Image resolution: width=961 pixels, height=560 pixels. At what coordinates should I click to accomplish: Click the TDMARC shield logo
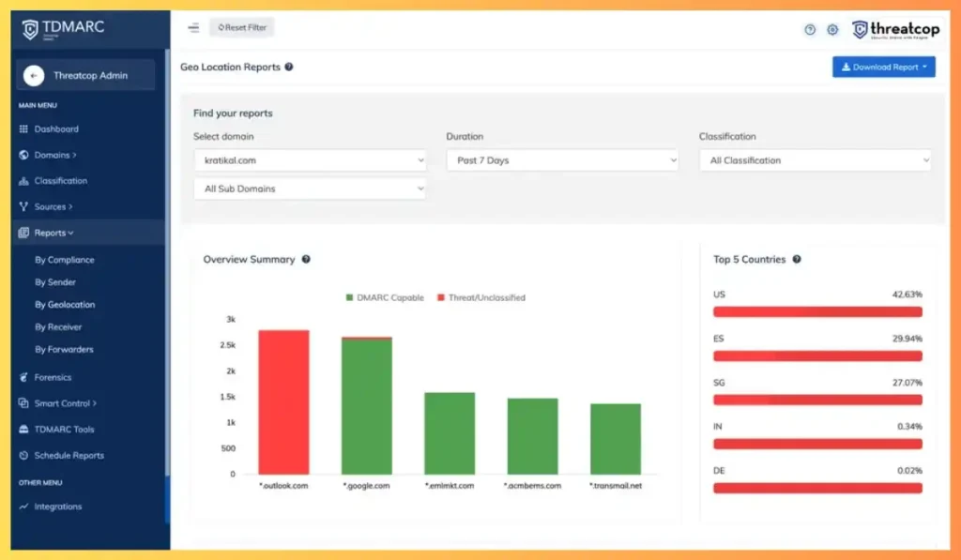click(30, 29)
